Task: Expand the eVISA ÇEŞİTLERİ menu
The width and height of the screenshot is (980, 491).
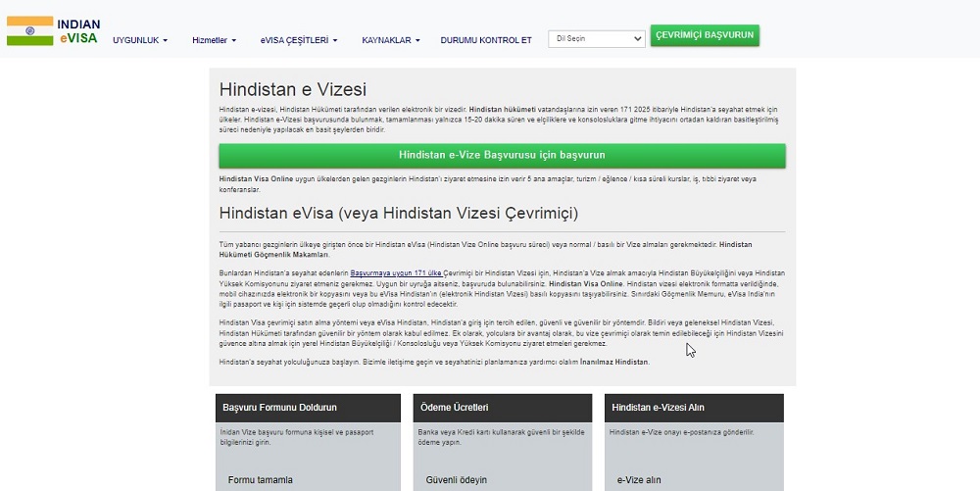Action: [299, 40]
